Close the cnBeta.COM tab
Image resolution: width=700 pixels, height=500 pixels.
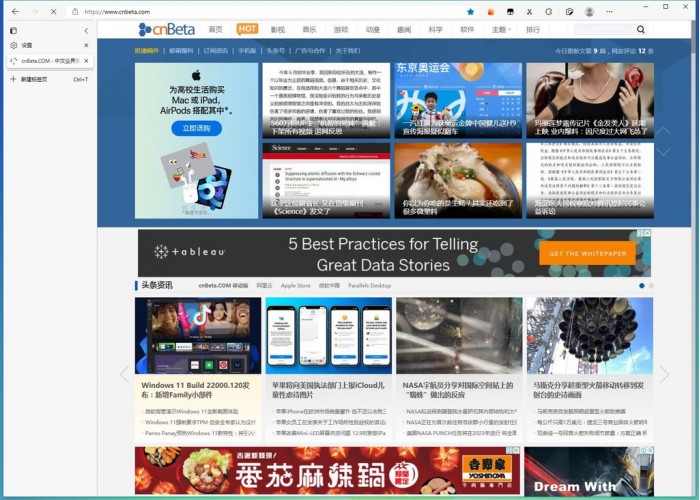pyautogui.click(x=86, y=61)
